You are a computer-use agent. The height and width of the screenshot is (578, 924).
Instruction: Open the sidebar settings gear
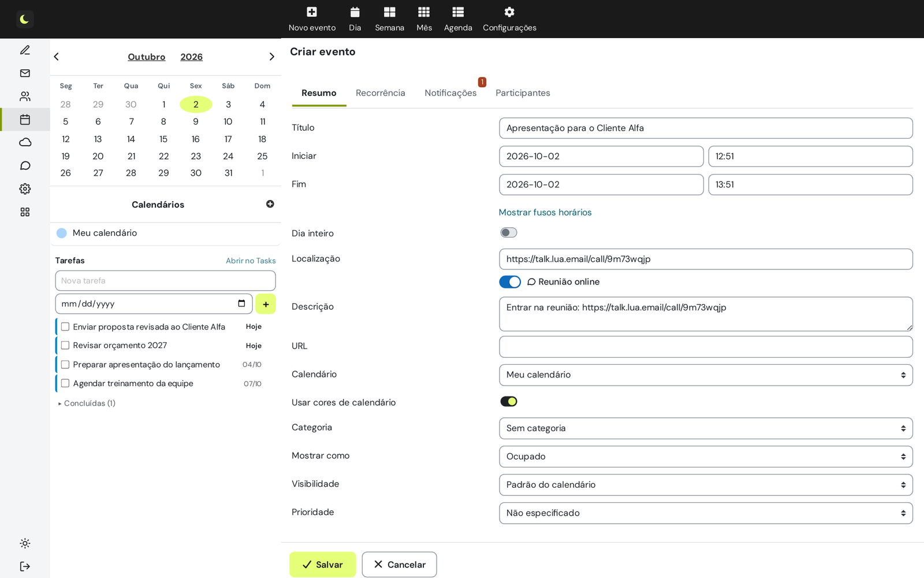(x=25, y=189)
